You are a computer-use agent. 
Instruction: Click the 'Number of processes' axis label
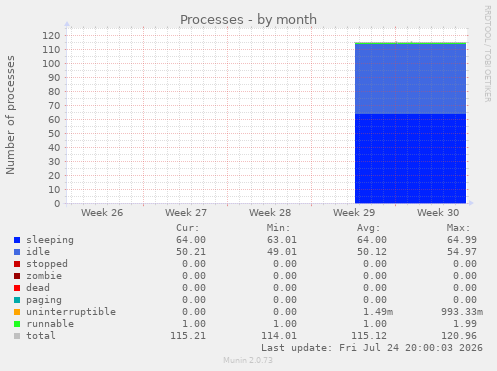(x=10, y=115)
